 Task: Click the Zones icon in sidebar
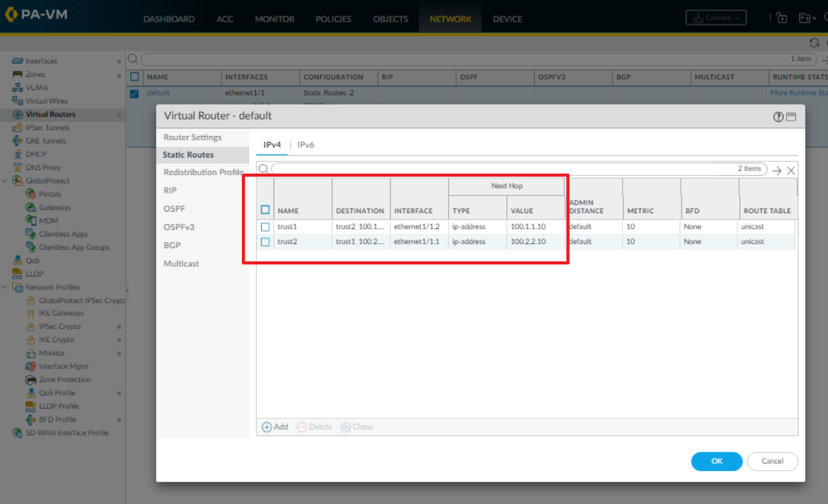tap(18, 74)
